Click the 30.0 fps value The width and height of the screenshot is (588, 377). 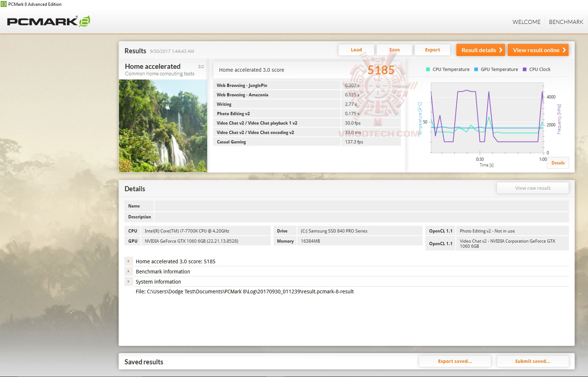[353, 123]
